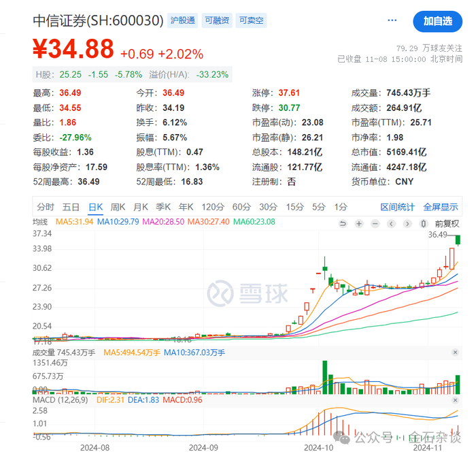Viewport: 476px width, 456px height.
Task: Click the DIF:2.31 value label
Action: click(110, 400)
